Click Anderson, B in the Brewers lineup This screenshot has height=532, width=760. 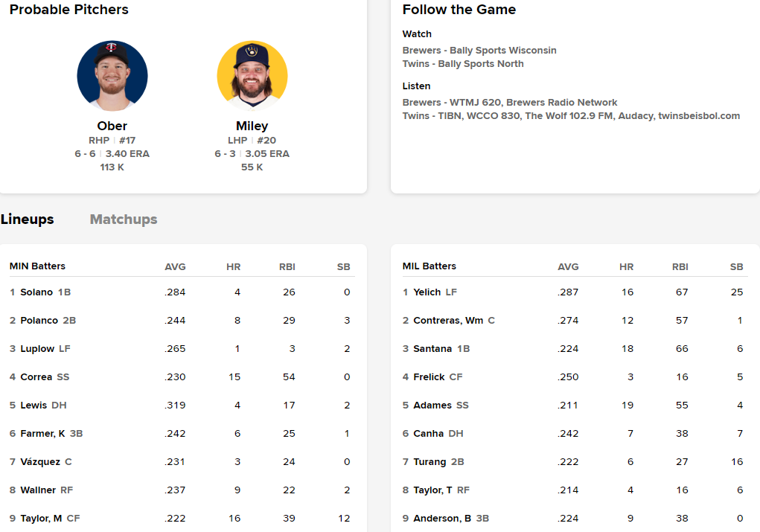[442, 519]
